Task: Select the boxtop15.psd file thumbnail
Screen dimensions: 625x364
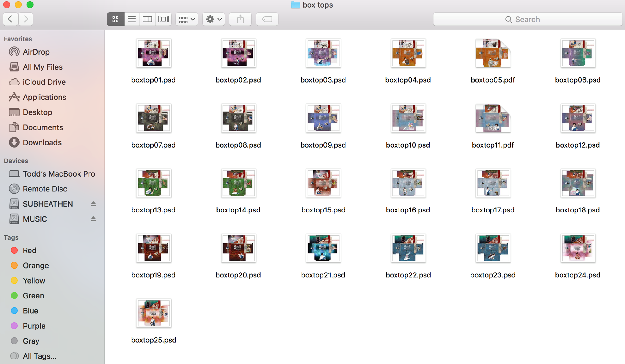Action: pyautogui.click(x=323, y=183)
